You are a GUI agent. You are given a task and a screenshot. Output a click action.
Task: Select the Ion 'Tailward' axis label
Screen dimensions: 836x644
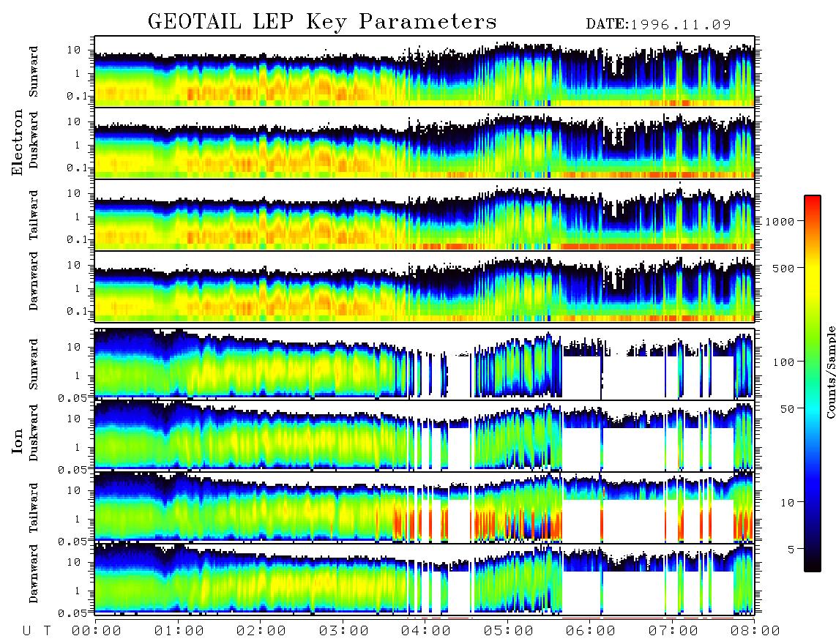(x=34, y=508)
